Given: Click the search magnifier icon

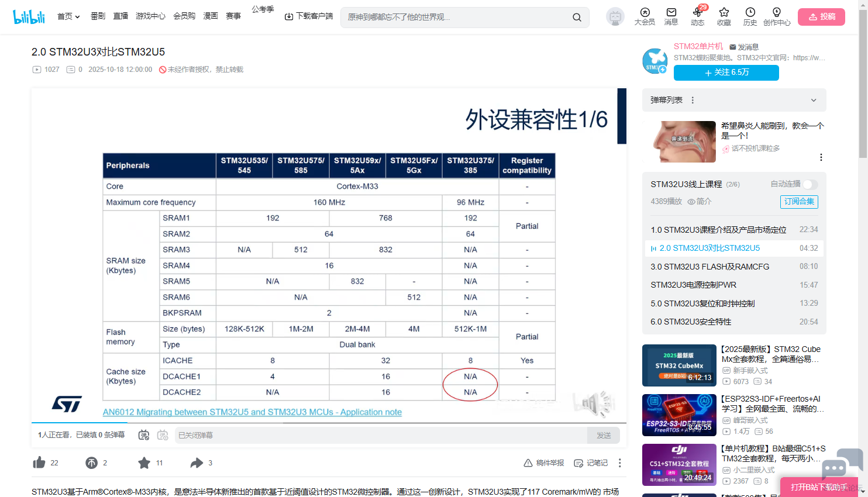Looking at the screenshot, I should click(x=577, y=17).
